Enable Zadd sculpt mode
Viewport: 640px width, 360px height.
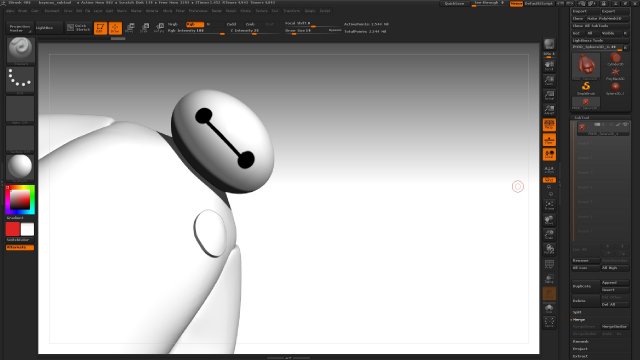(231, 24)
